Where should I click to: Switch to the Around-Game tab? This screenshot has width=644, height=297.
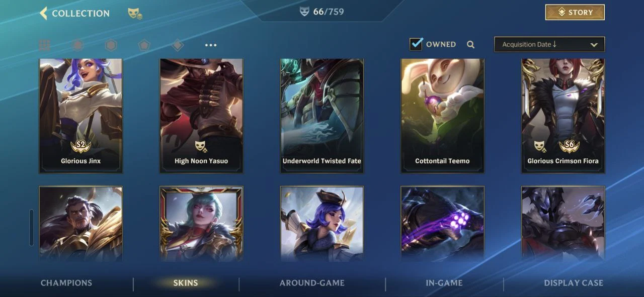[x=312, y=283]
